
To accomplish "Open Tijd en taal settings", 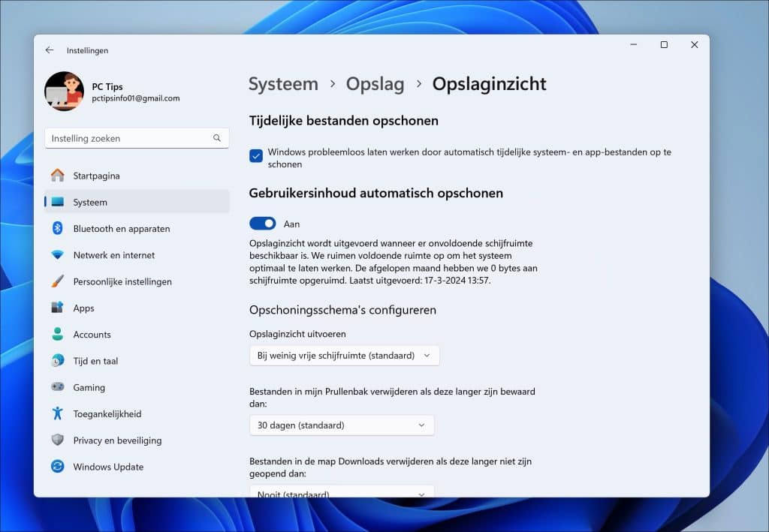I will 137,361.
